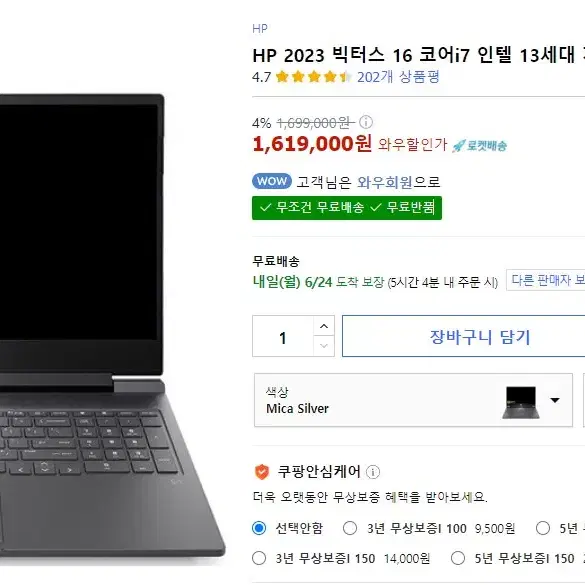Image resolution: width=585 pixels, height=585 pixels.
Task: Click the star rating icons
Action: click(x=313, y=77)
